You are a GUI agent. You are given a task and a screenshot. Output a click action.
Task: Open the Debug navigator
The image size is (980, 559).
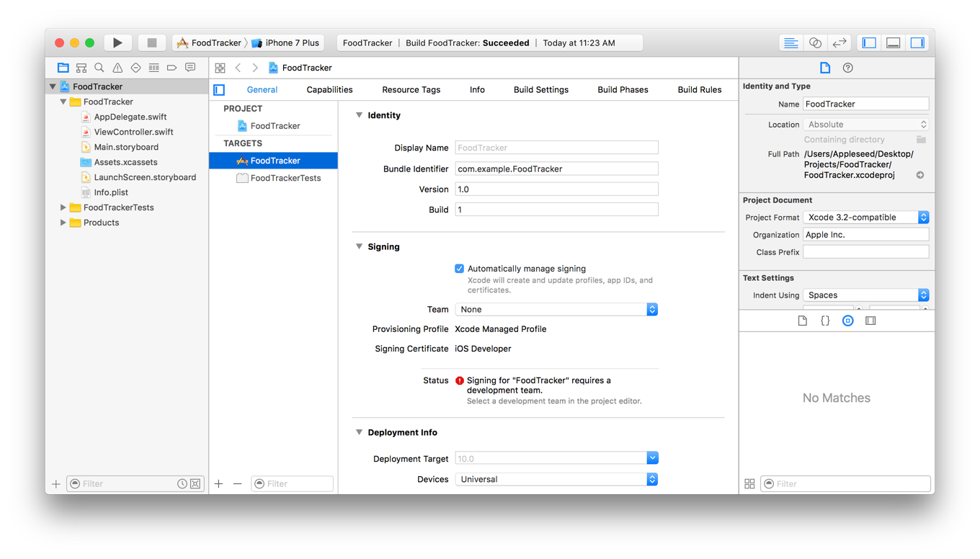[x=153, y=68]
